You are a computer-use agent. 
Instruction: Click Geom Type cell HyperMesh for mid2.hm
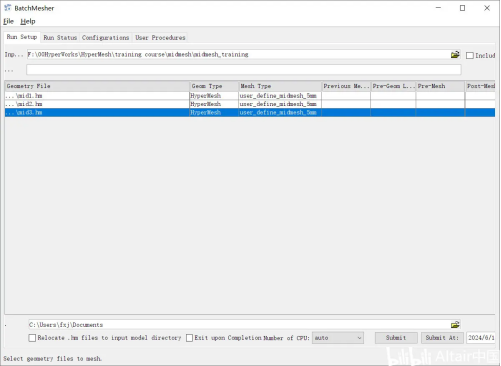pos(214,104)
